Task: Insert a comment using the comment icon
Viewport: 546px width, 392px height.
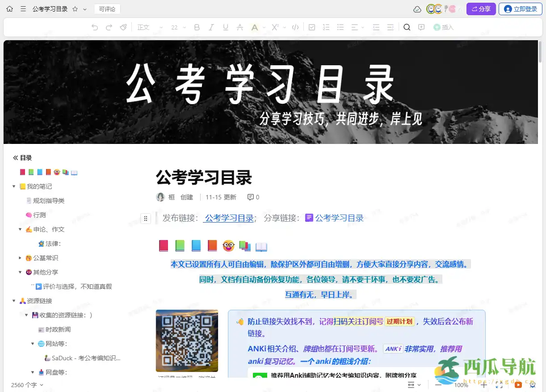Action: [x=421, y=27]
